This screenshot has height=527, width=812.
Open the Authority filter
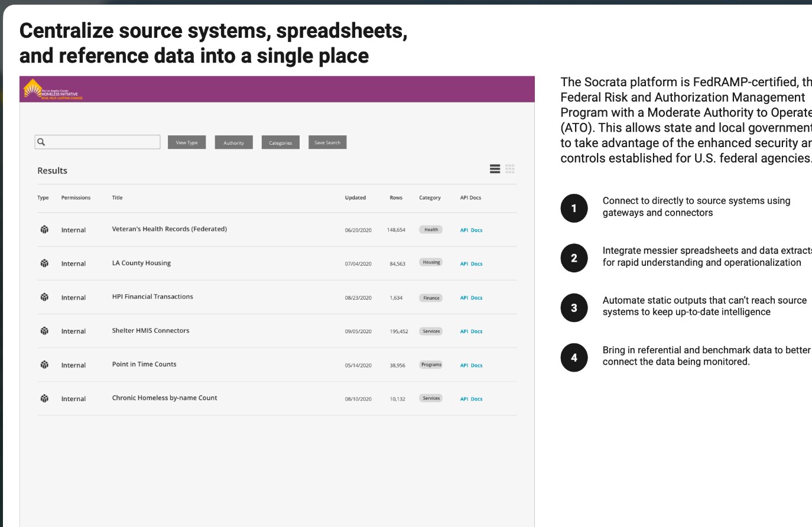point(233,142)
